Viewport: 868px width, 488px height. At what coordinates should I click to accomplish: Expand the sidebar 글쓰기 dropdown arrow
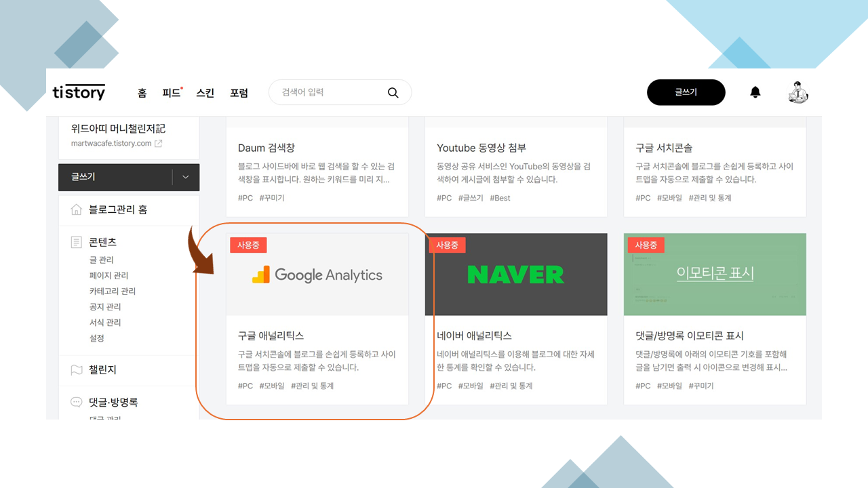[186, 177]
